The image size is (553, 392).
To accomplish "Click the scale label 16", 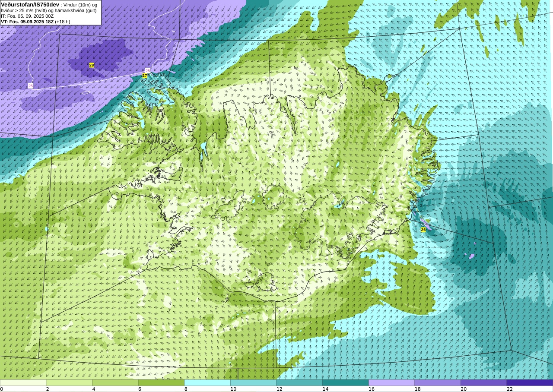I will tap(372, 389).
